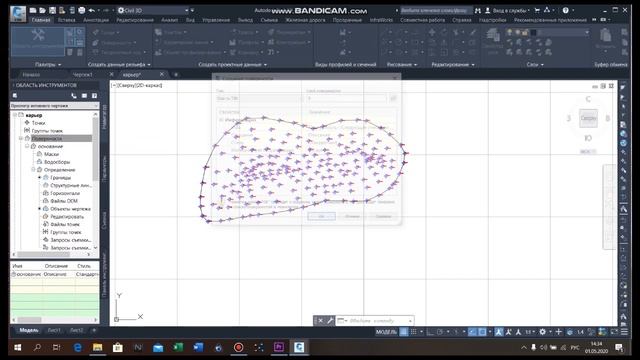This screenshot has height=360, width=640.
Task: Toggle layer freeze sun icon in layer dropdown
Action: [517, 32]
